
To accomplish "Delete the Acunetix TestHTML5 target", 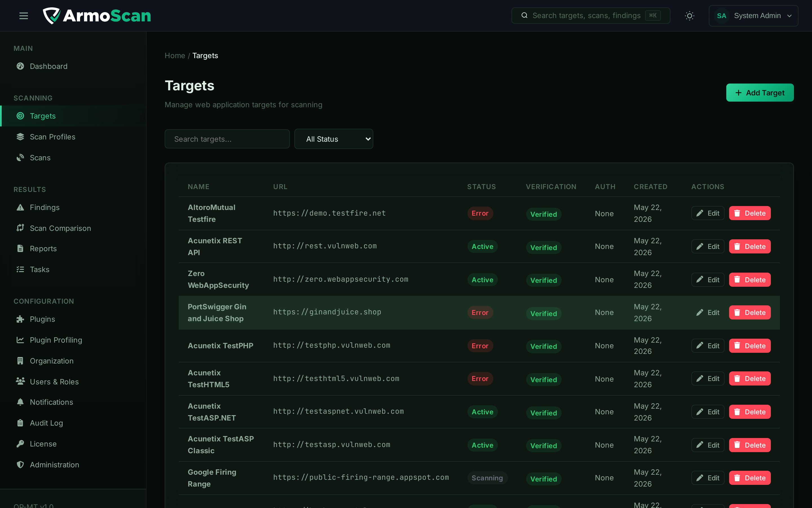I will [x=750, y=379].
